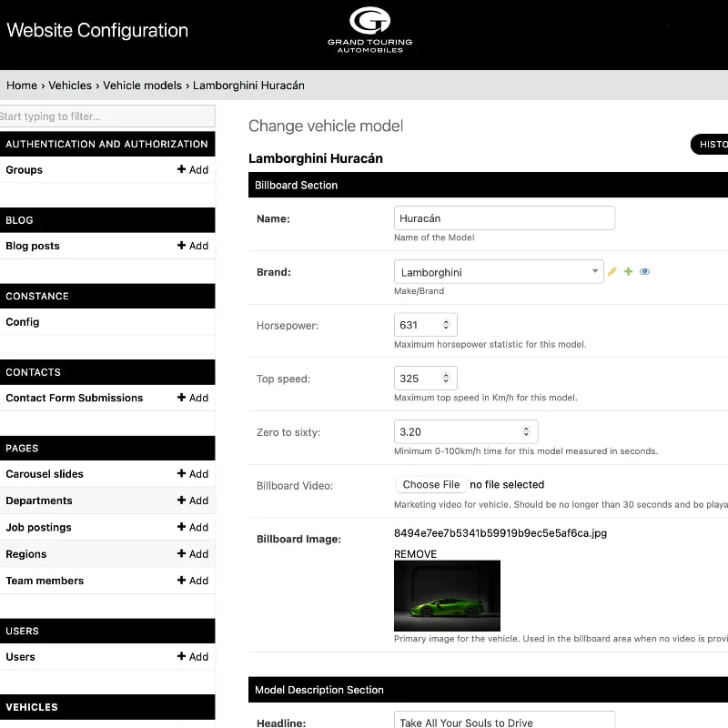Click into the Name field
This screenshot has width=728, height=728.
[x=504, y=218]
